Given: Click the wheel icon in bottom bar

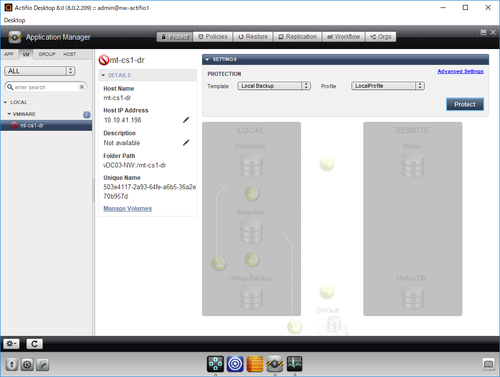Looking at the screenshot, I should pyautogui.click(x=27, y=364).
